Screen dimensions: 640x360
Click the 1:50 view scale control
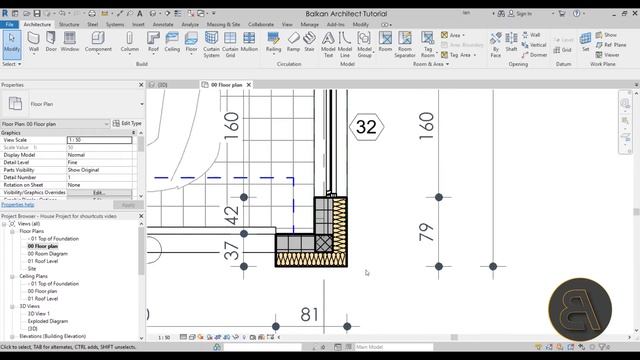tap(164, 338)
